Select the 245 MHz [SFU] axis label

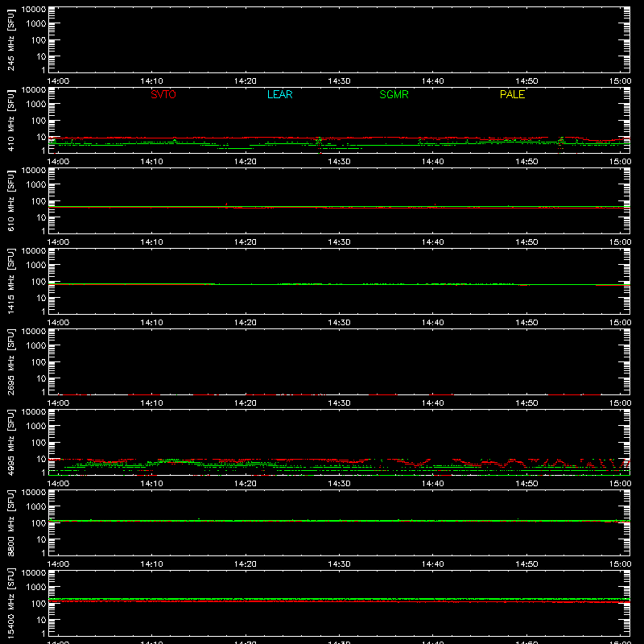(x=10, y=39)
